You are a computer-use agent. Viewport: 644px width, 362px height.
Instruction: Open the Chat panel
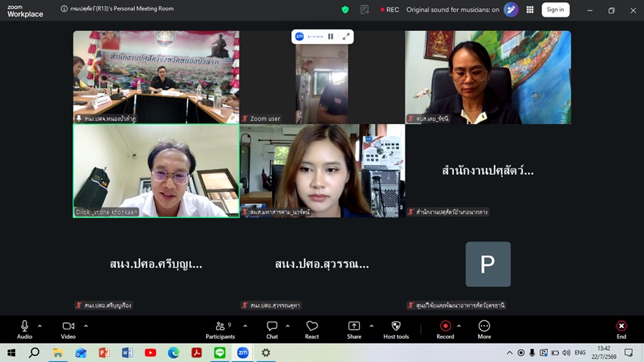click(x=272, y=330)
